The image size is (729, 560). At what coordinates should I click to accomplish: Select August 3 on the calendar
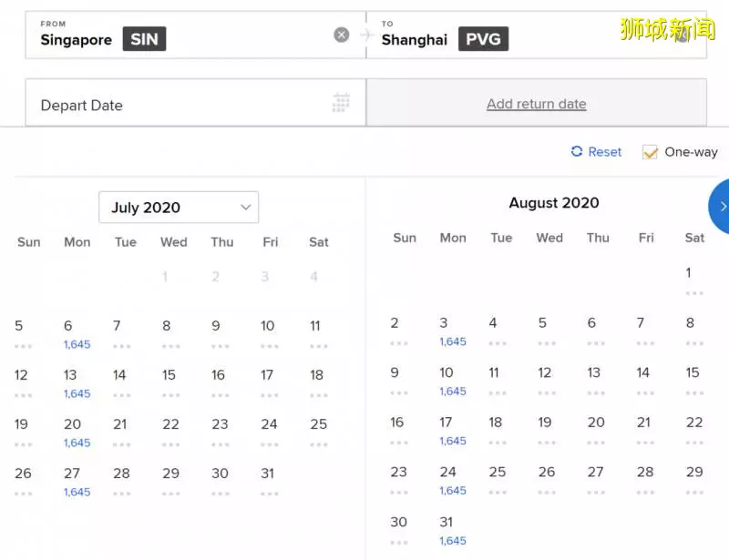point(452,331)
